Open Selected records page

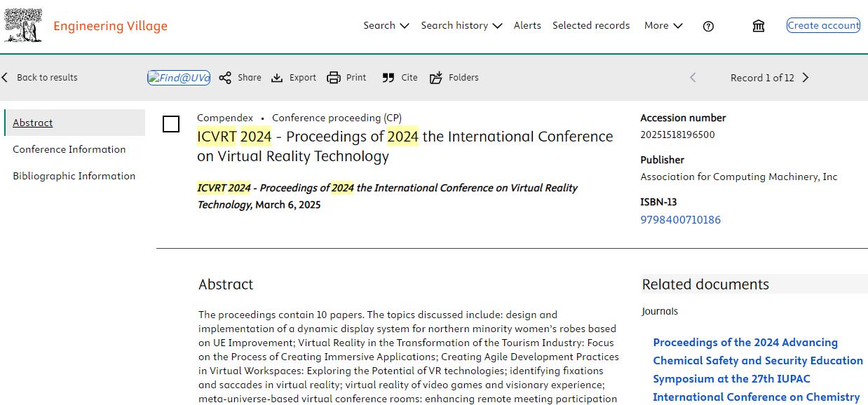click(591, 25)
